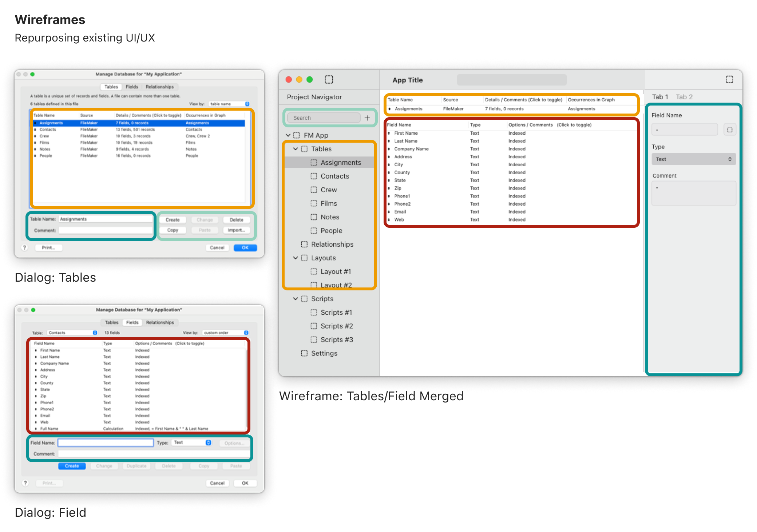Click the help question mark in Tables dialog
The width and height of the screenshot is (757, 532).
click(25, 248)
